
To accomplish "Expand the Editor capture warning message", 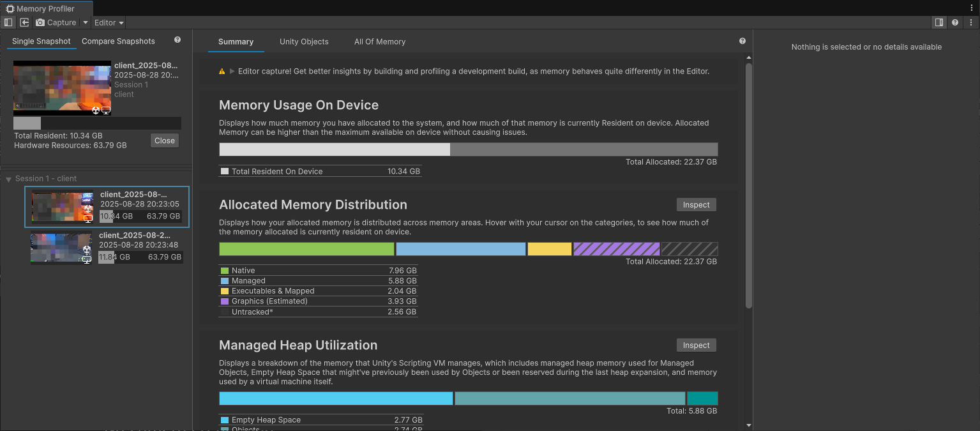I will pyautogui.click(x=232, y=72).
